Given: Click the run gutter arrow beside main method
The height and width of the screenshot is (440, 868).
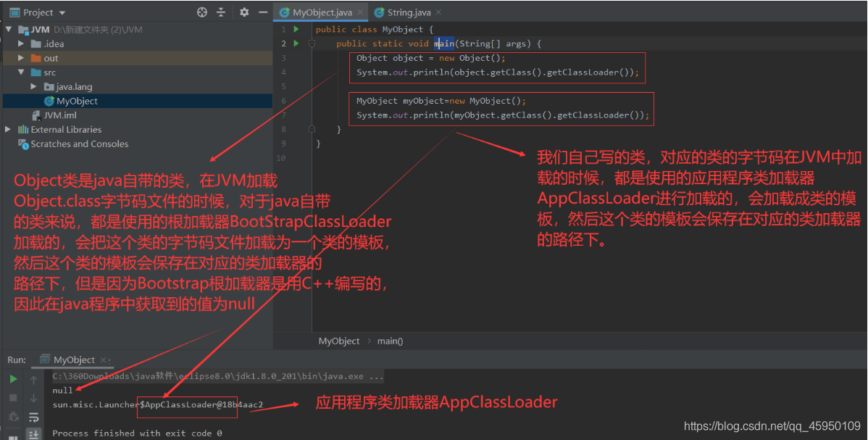Looking at the screenshot, I should 296,43.
